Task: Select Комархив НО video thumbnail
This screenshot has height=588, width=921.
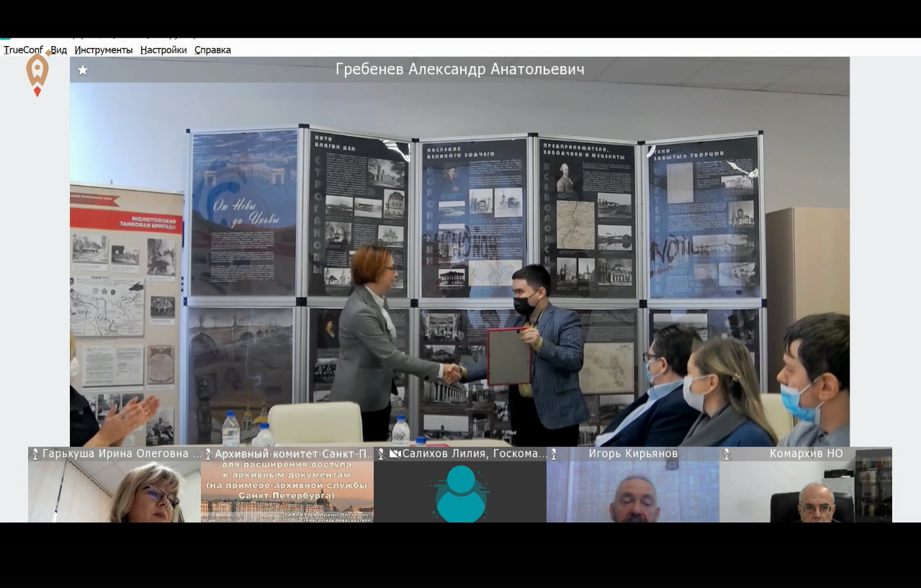Action: click(x=805, y=492)
